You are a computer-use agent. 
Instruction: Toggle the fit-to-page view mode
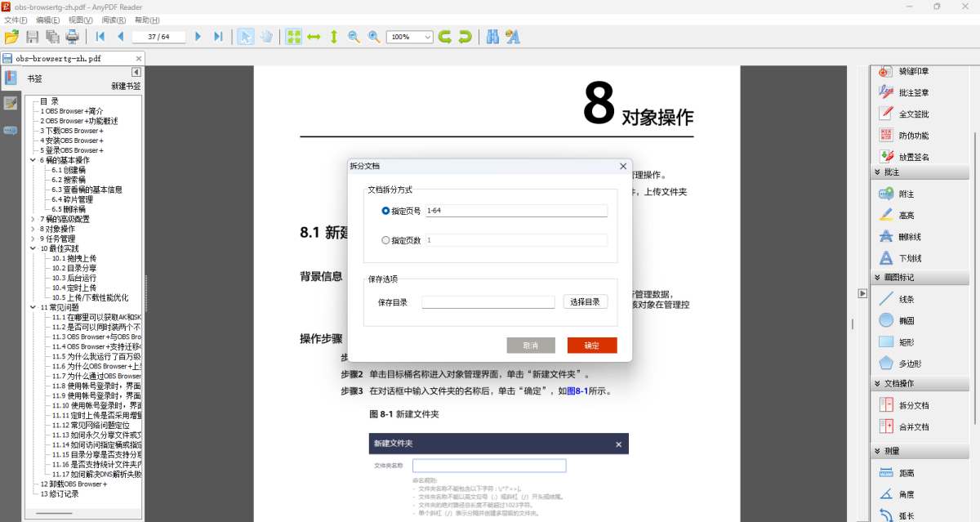pyautogui.click(x=293, y=36)
